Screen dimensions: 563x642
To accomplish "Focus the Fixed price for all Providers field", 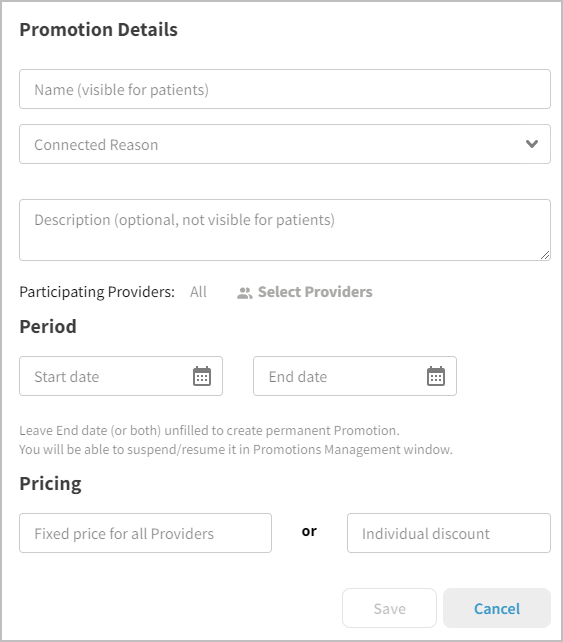I will coord(145,533).
